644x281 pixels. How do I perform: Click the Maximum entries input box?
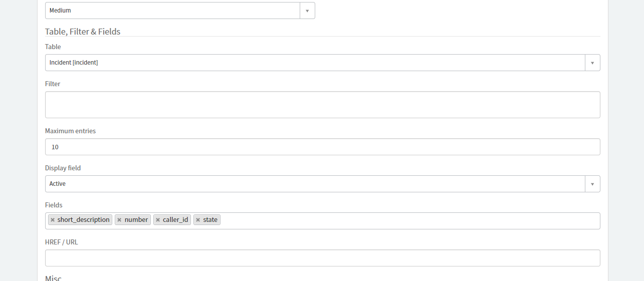coord(322,147)
